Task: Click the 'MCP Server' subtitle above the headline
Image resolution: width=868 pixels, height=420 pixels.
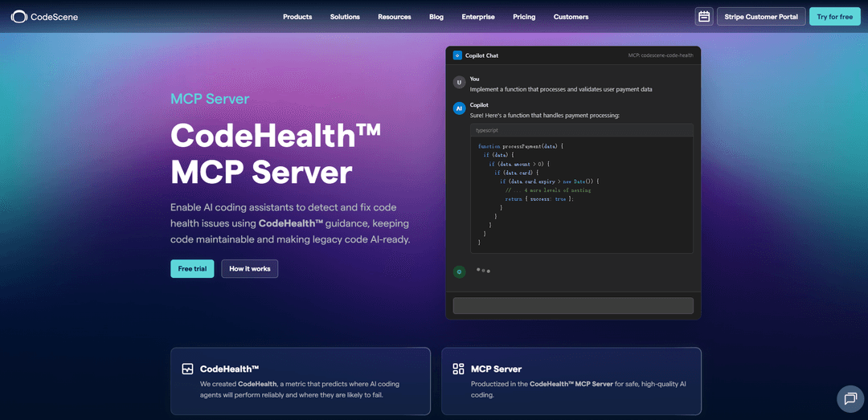Action: point(210,99)
